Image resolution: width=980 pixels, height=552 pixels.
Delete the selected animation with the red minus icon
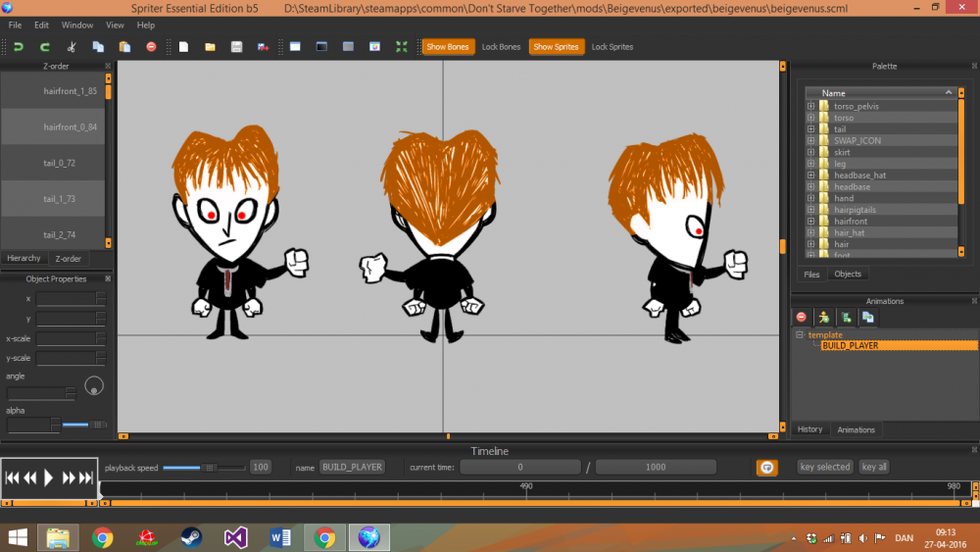(x=802, y=318)
